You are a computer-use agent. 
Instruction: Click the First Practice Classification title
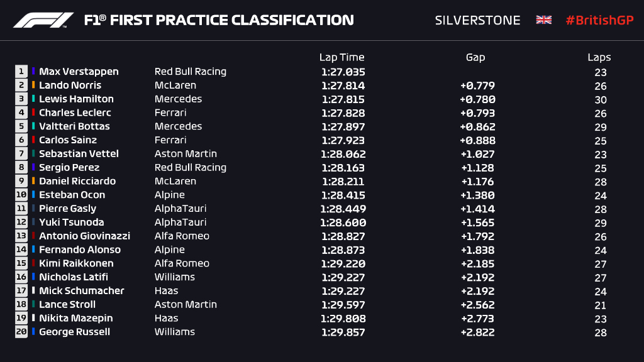coord(219,20)
